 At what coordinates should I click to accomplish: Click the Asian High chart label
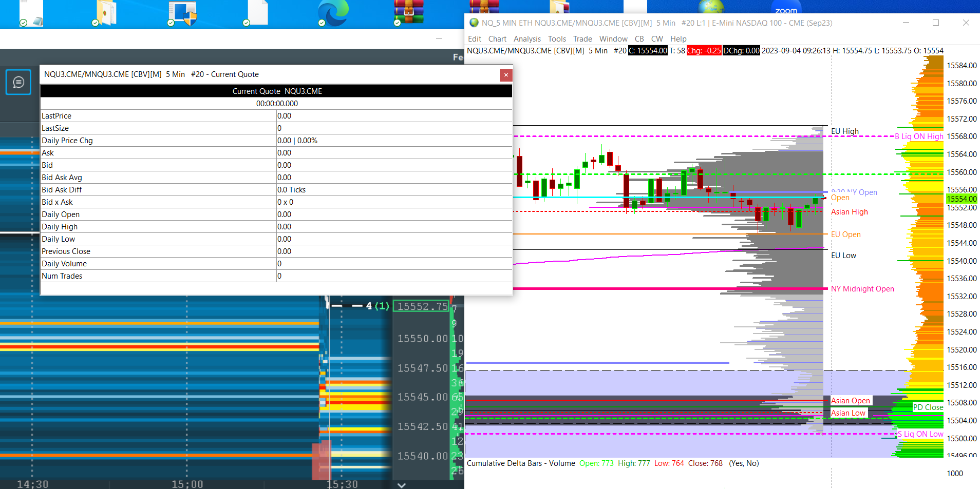[x=850, y=212]
